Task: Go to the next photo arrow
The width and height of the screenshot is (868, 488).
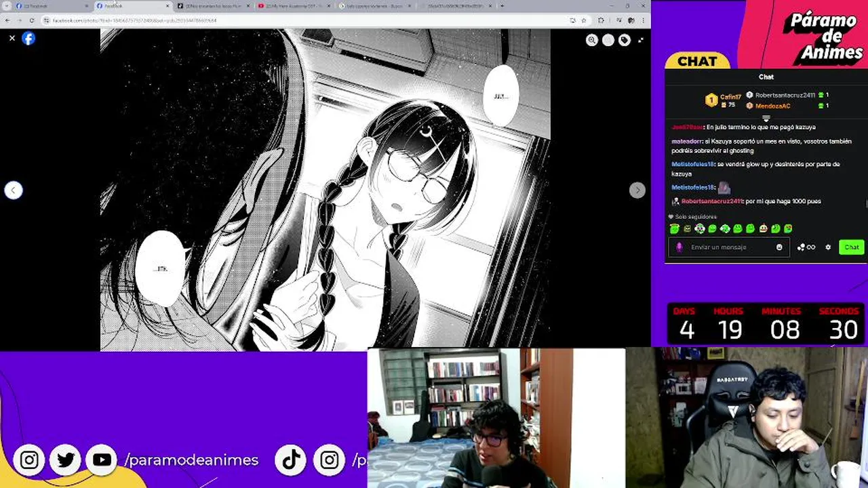Action: tap(637, 190)
